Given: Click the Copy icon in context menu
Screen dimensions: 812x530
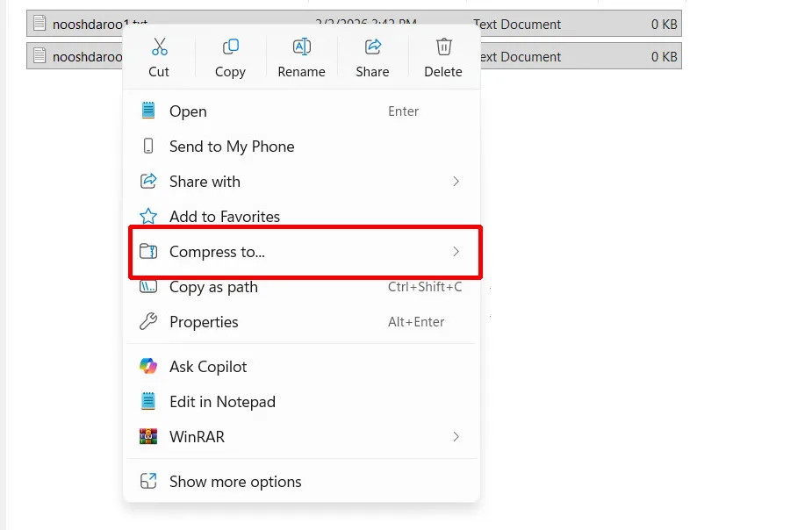Looking at the screenshot, I should point(230,47).
